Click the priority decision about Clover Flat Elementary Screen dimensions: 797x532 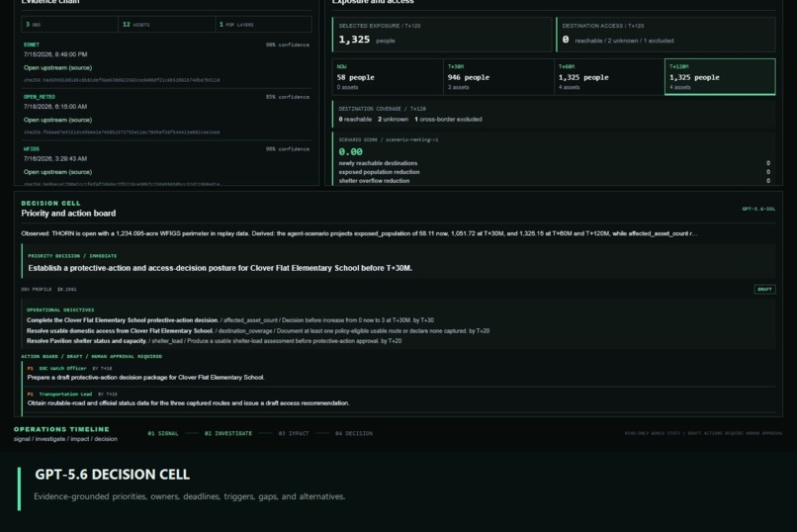coord(220,268)
